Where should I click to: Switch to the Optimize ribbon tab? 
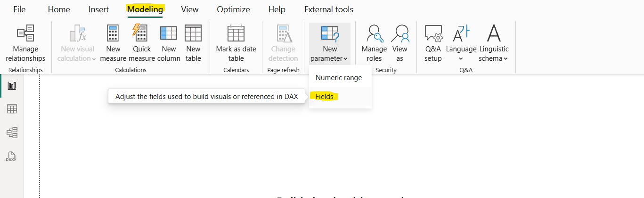point(234,9)
